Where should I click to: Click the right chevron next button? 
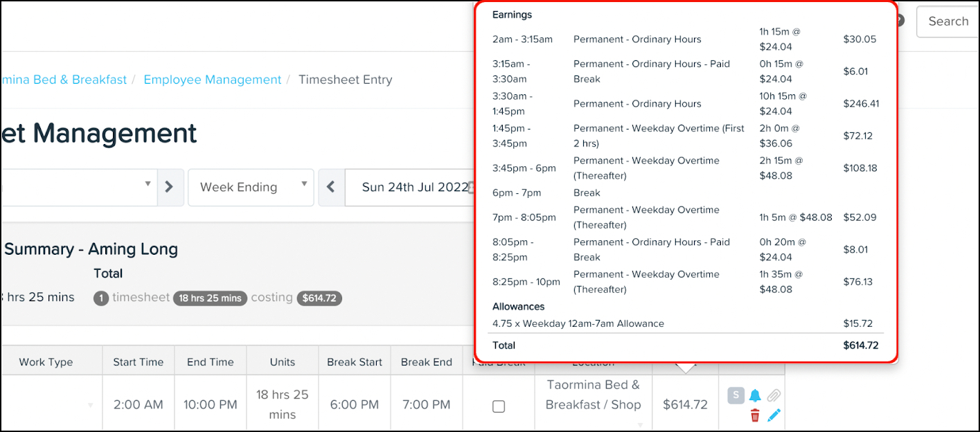click(x=170, y=187)
